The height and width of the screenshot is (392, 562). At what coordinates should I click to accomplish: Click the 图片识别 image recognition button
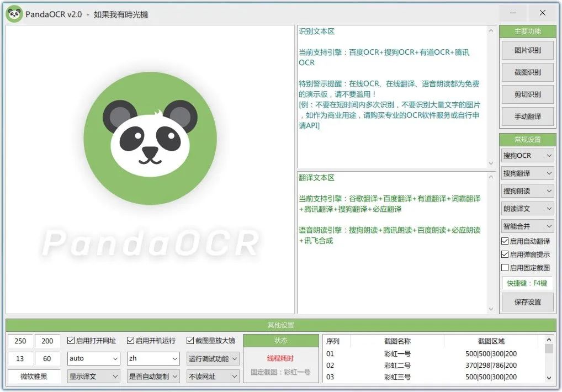[527, 50]
